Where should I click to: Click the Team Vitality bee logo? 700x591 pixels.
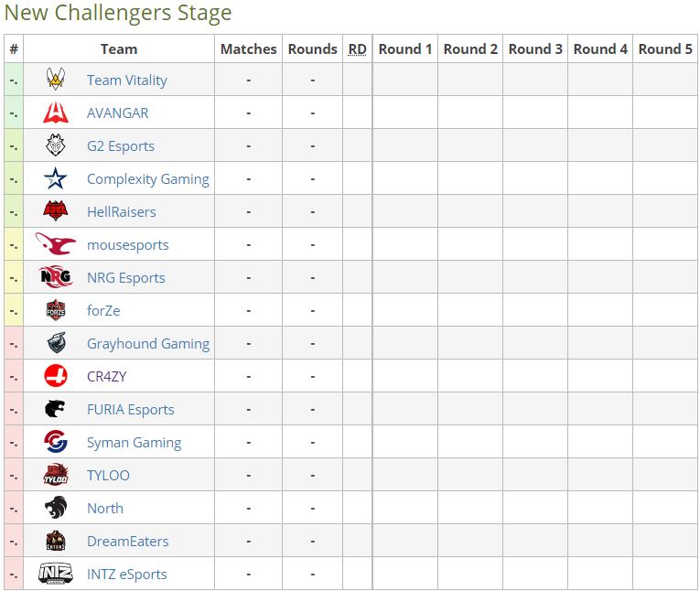pyautogui.click(x=56, y=79)
